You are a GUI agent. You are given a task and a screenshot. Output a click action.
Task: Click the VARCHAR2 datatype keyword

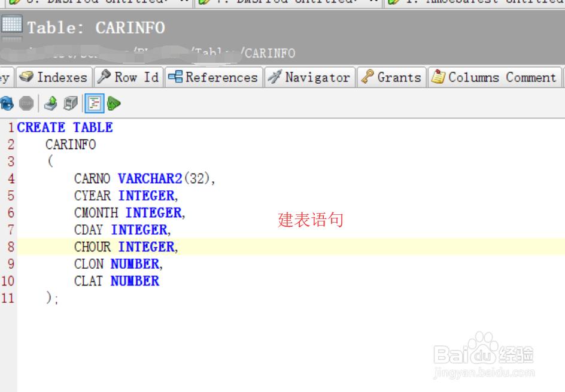click(150, 178)
